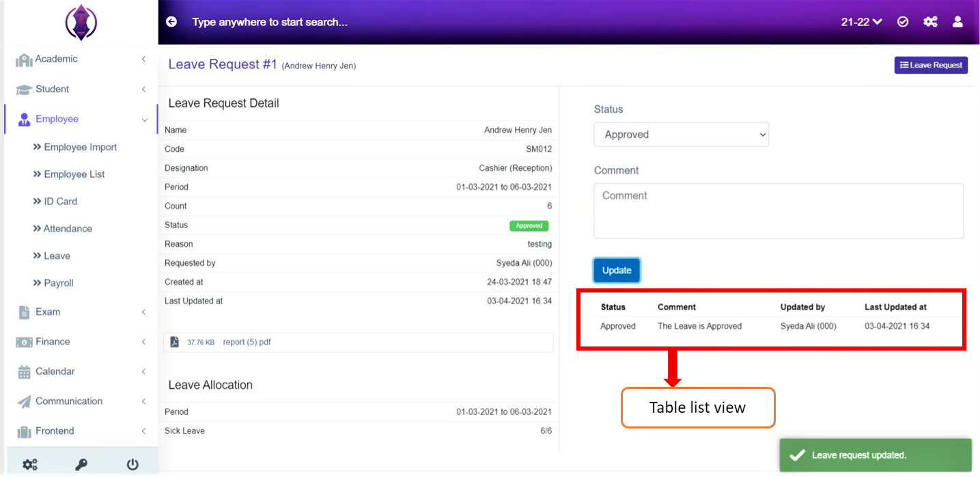Open Employee Import menu item
Viewport: 980px width, 477px height.
click(75, 147)
